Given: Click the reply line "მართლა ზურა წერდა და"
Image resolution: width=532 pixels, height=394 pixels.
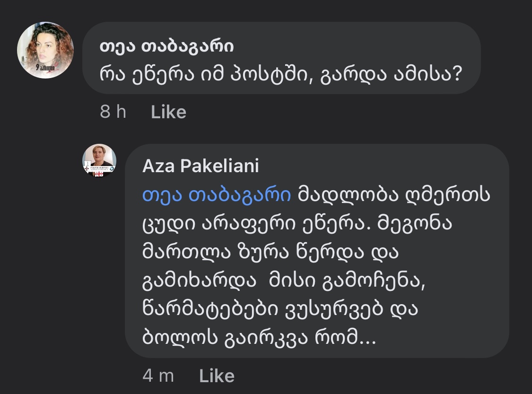Looking at the screenshot, I should click(x=271, y=253).
